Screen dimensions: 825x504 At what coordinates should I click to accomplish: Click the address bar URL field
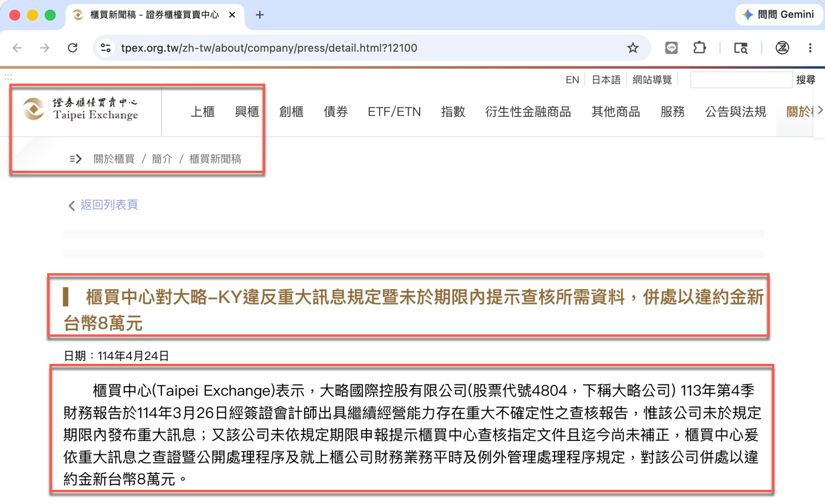(372, 48)
